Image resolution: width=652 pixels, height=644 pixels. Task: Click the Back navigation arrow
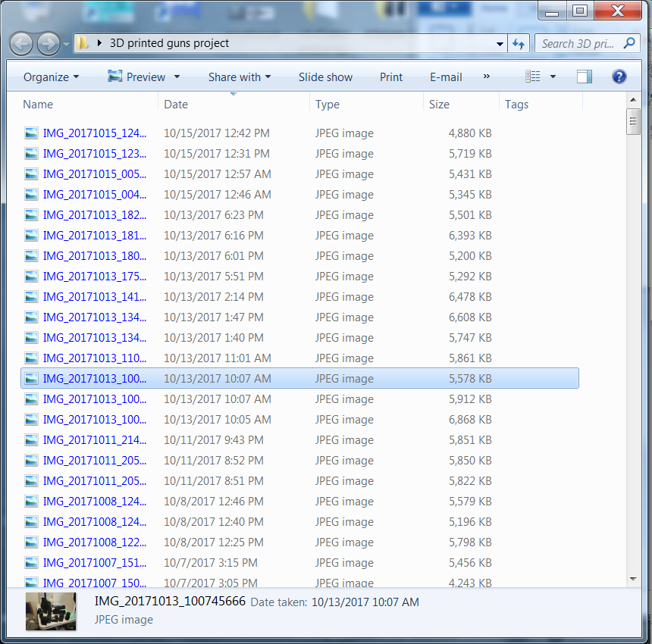pyautogui.click(x=21, y=44)
